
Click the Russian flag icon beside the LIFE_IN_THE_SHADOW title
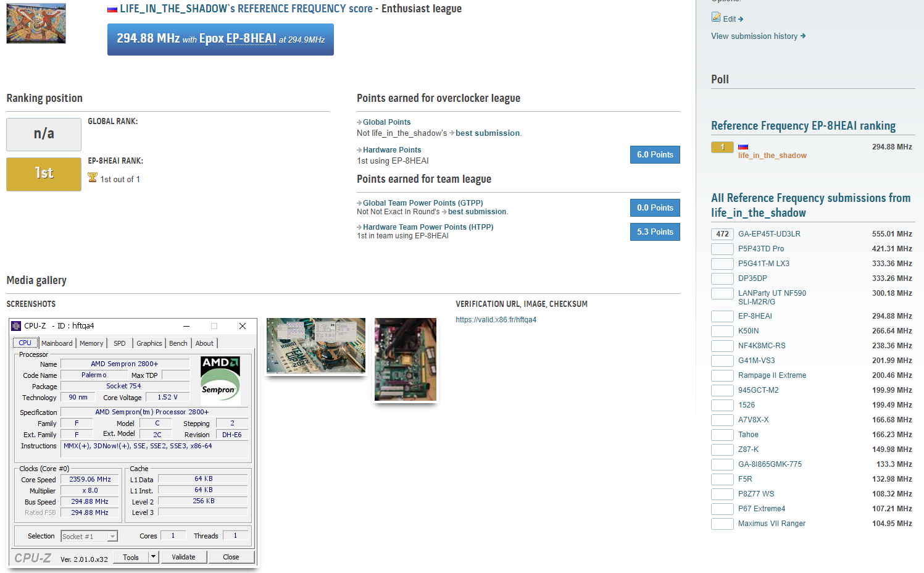pyautogui.click(x=112, y=9)
